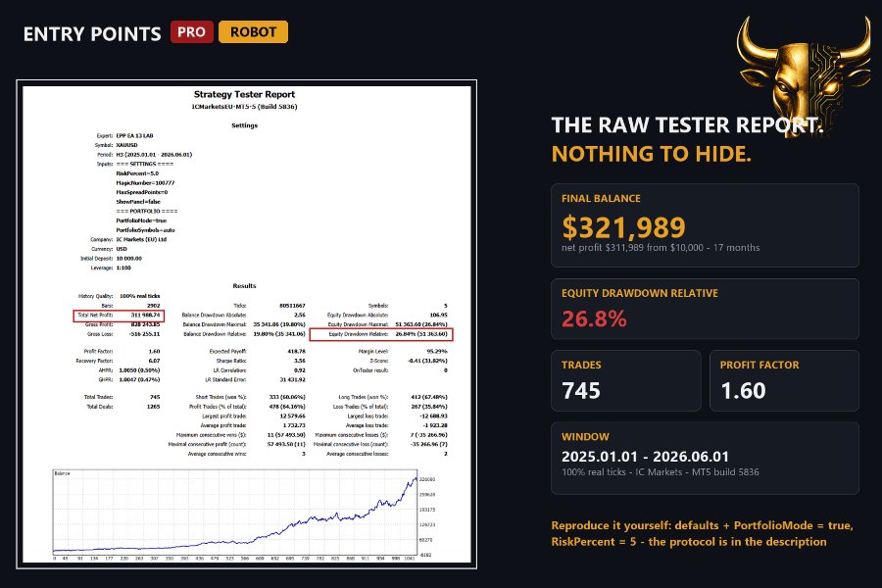The image size is (882, 588).
Task: Click the $321,989 balance figure
Action: click(623, 227)
